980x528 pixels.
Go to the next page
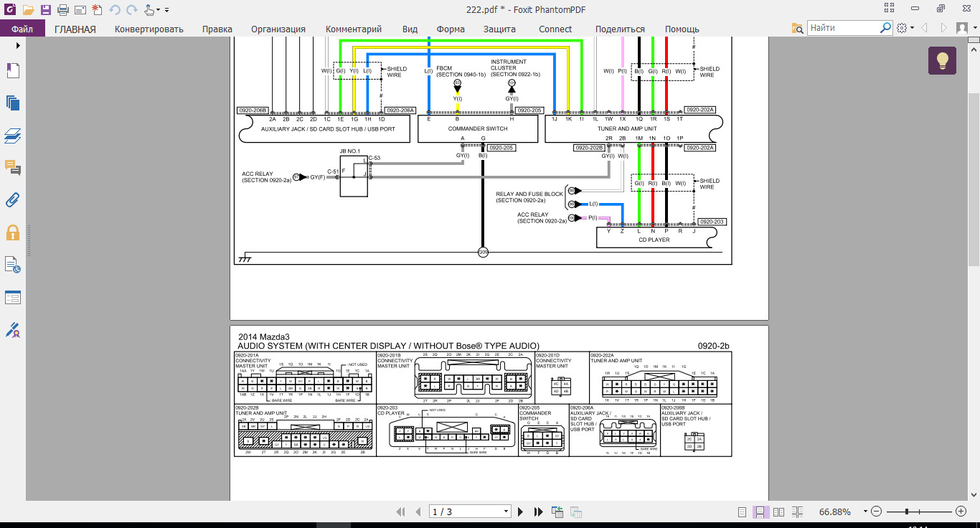[x=520, y=511]
